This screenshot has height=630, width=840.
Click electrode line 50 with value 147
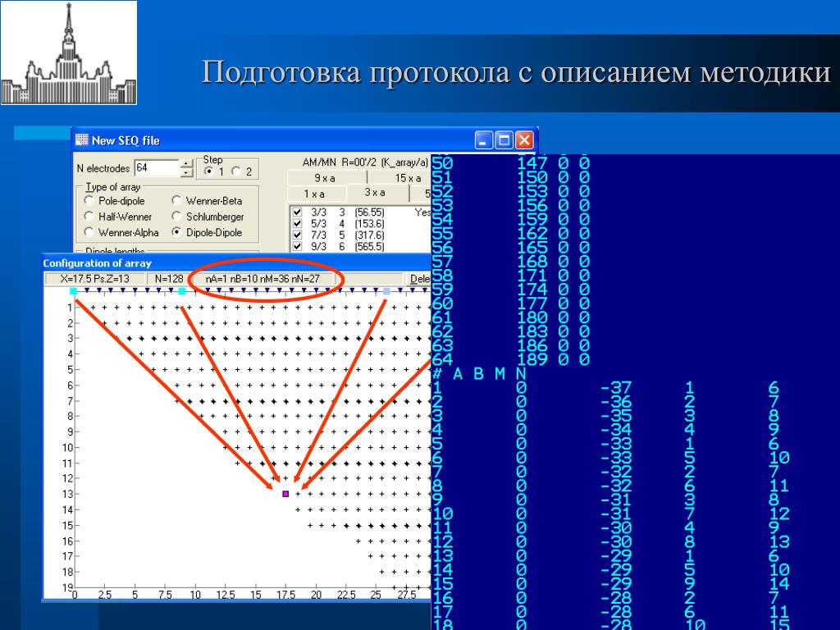tap(510, 163)
